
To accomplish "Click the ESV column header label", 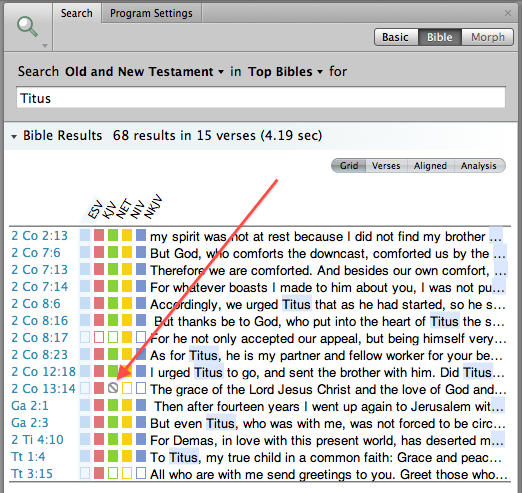I will point(95,209).
